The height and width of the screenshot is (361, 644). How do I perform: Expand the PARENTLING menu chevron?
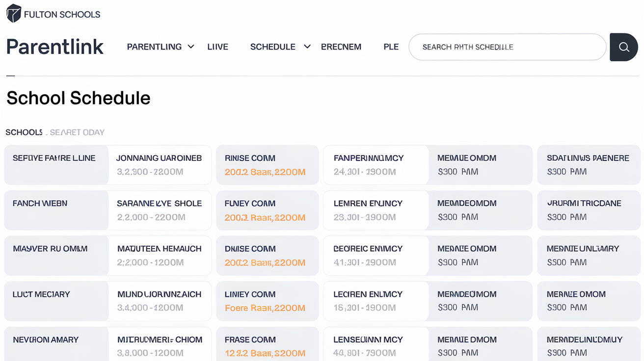(191, 47)
